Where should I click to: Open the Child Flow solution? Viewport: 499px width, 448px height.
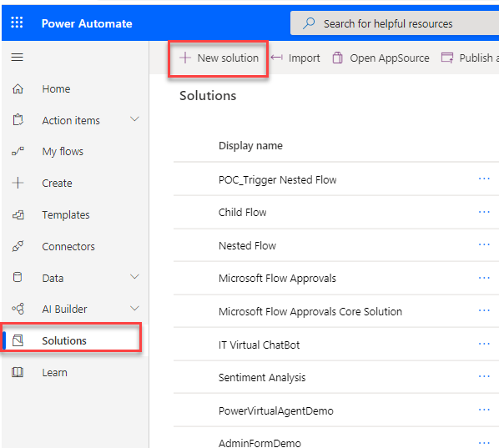pos(243,212)
